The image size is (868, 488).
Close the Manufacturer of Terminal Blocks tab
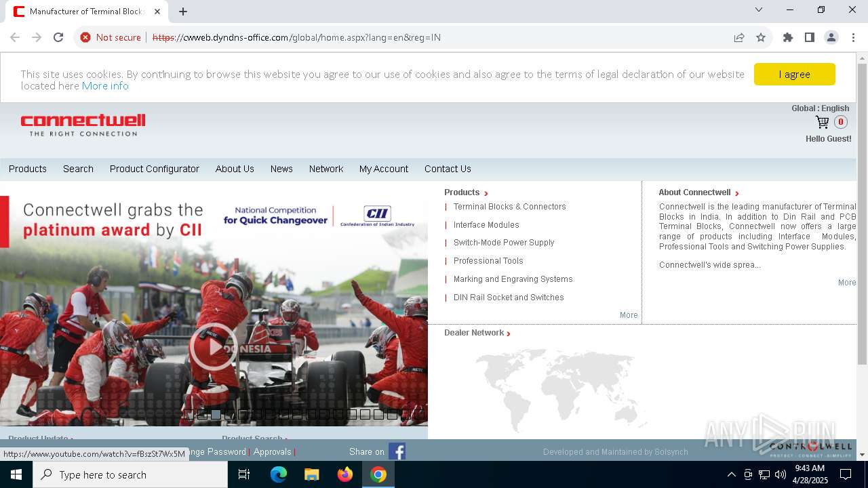[157, 12]
